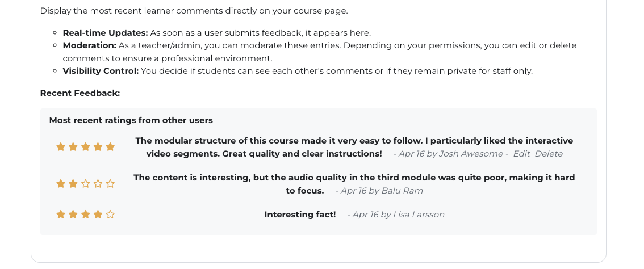Click 'Apr 16 by Lisa Larsson' attribution

(398, 215)
